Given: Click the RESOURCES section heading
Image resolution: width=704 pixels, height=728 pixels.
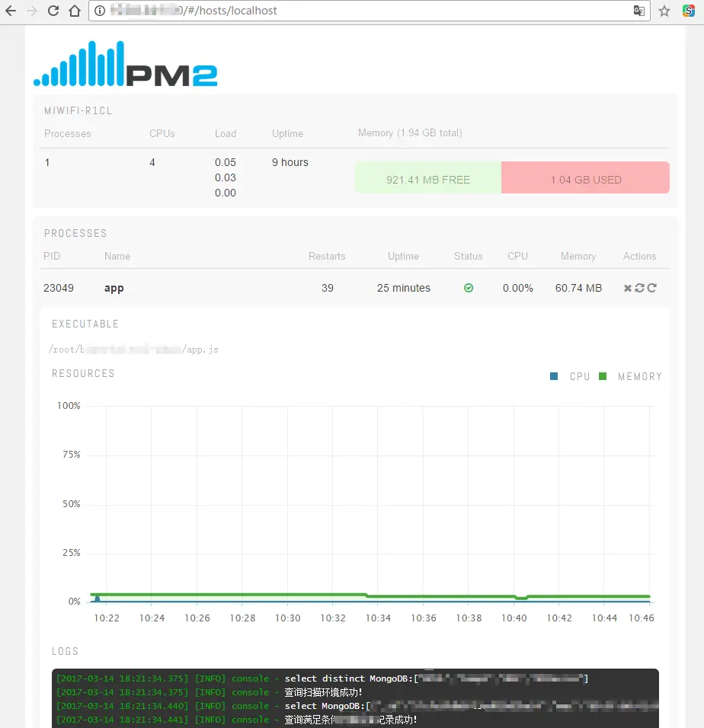Looking at the screenshot, I should [x=83, y=374].
